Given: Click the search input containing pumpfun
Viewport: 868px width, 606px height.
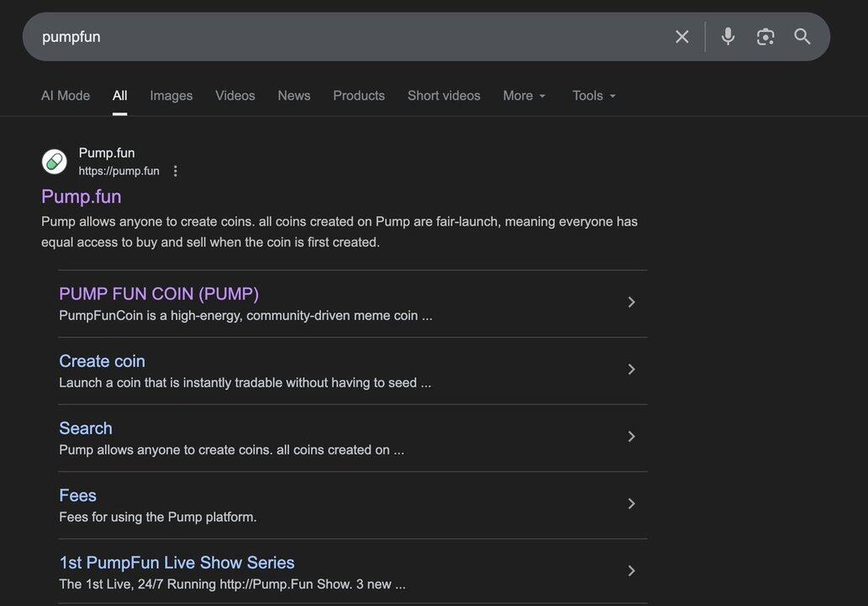Looking at the screenshot, I should click(336, 36).
